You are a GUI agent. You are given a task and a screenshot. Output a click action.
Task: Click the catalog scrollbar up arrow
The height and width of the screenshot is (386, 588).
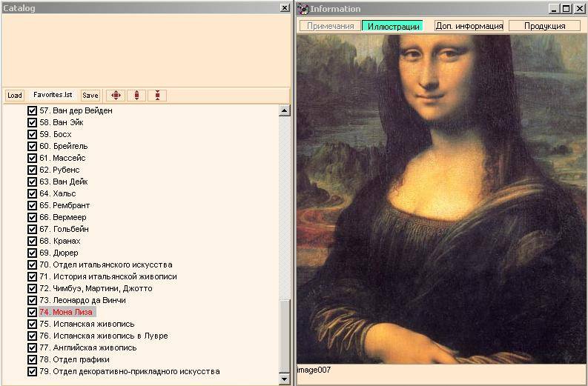click(284, 110)
